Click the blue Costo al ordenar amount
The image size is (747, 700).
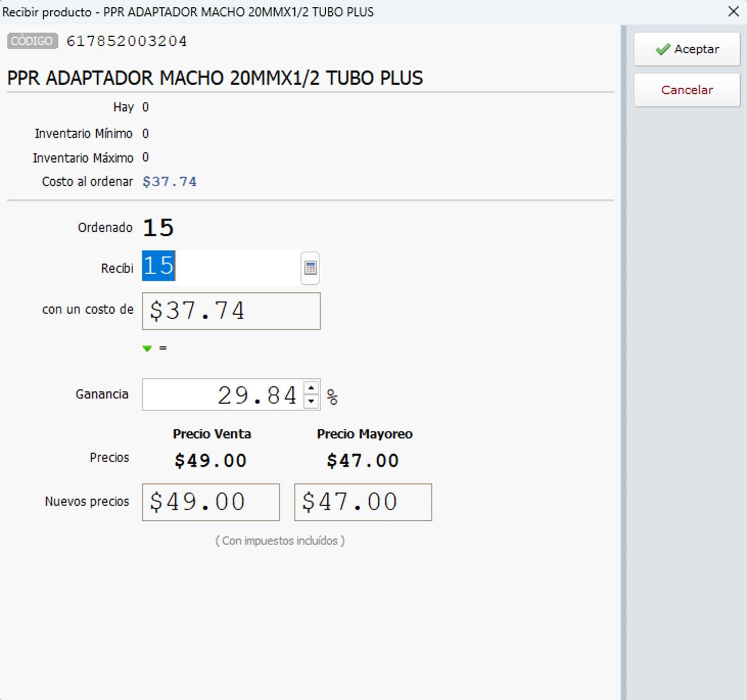(x=169, y=181)
